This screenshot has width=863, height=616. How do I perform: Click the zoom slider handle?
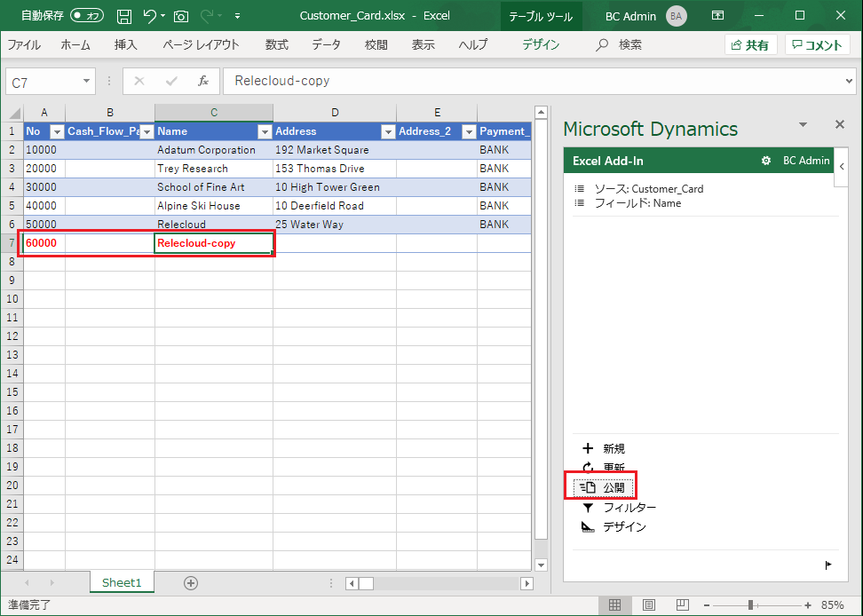[x=750, y=605]
